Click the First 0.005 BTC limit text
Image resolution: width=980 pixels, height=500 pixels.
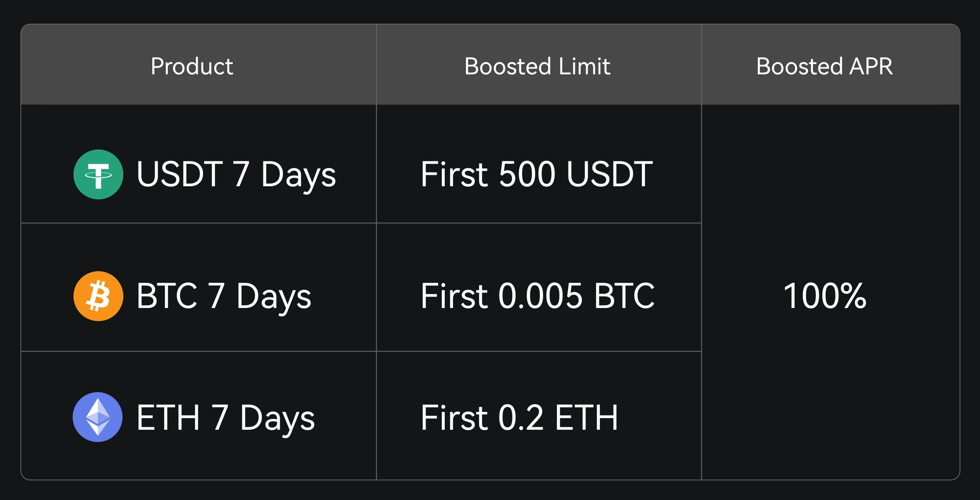[x=537, y=296]
